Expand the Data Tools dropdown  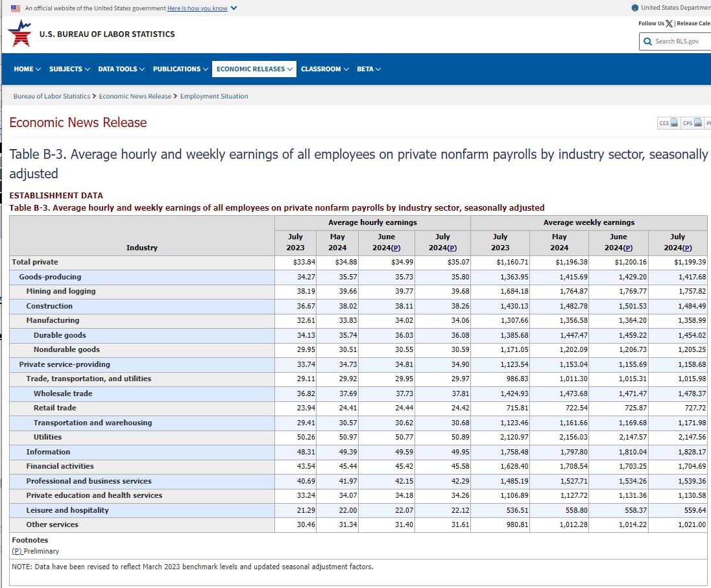(121, 69)
